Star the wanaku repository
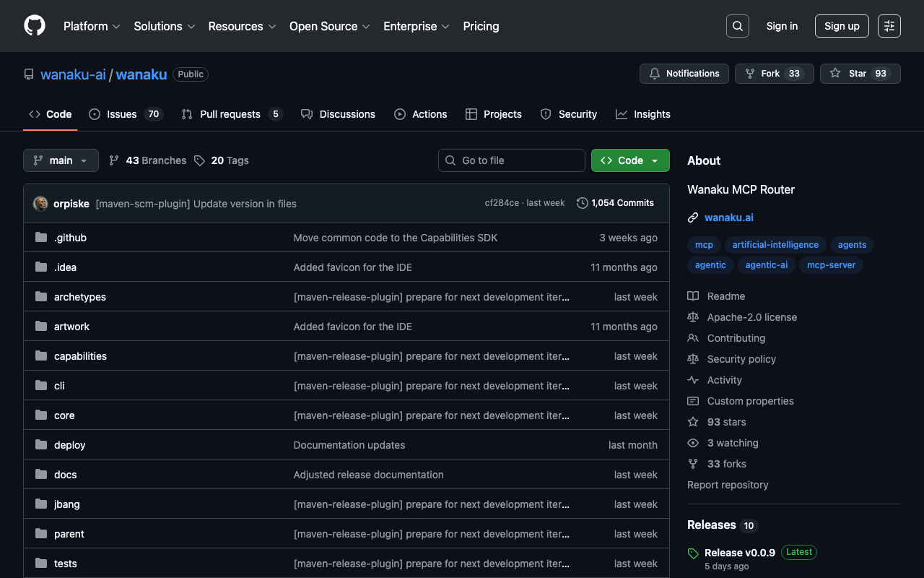Image resolution: width=924 pixels, height=578 pixels. [860, 74]
